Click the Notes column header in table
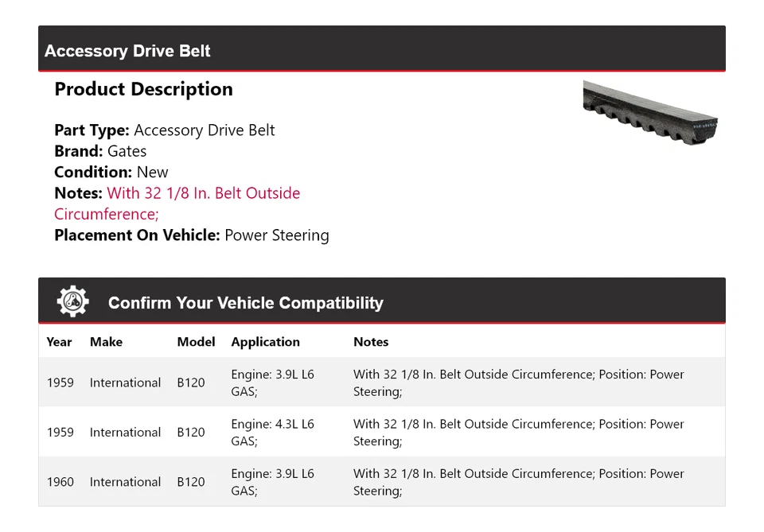This screenshot has width=764, height=532. click(x=371, y=342)
